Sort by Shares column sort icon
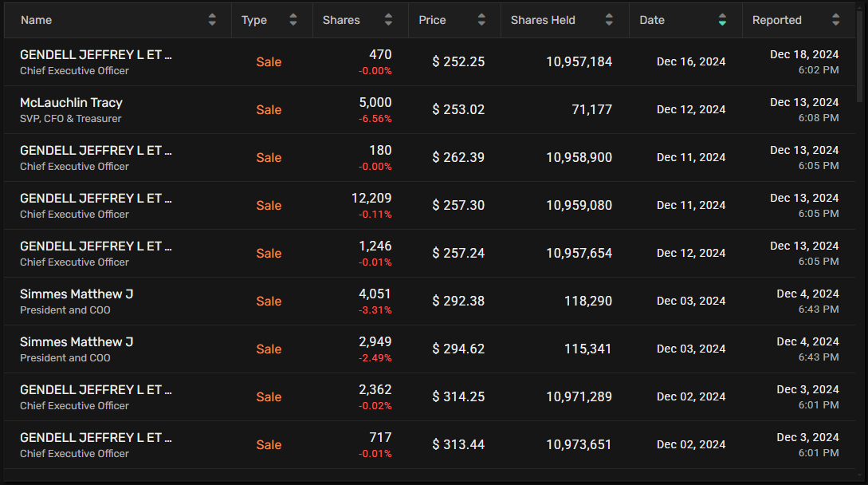The image size is (868, 485). pyautogui.click(x=389, y=20)
